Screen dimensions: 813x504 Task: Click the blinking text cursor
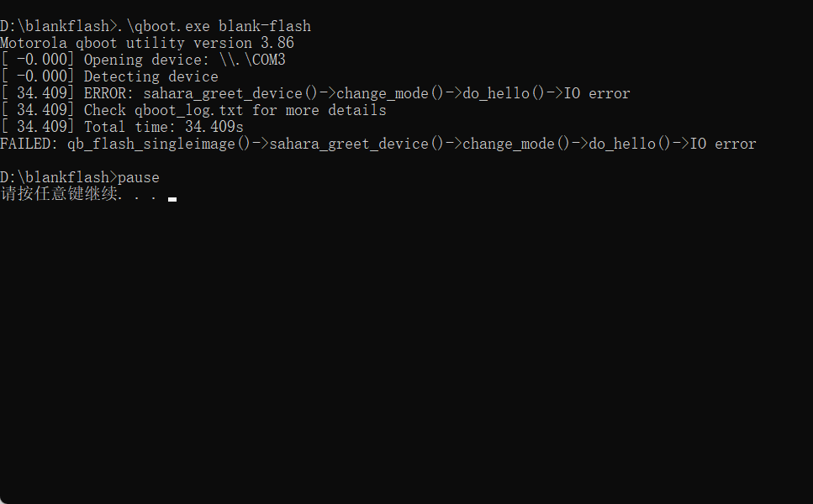(172, 199)
